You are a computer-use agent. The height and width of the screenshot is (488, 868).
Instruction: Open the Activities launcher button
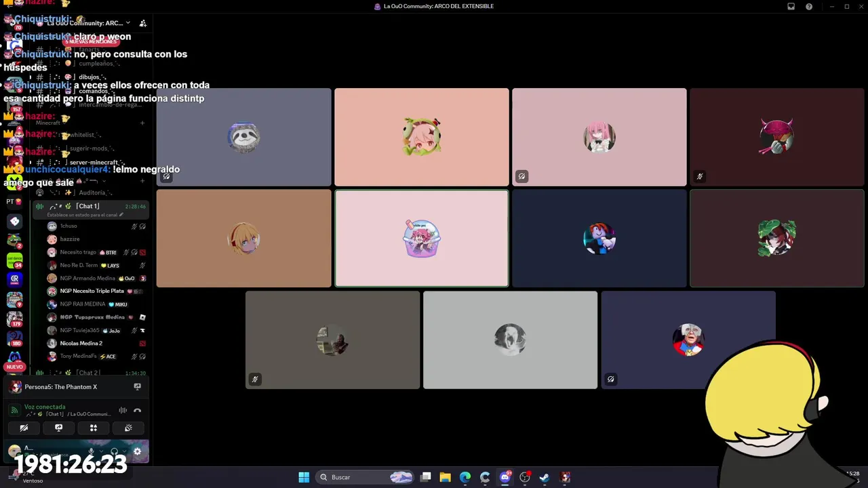coord(94,428)
